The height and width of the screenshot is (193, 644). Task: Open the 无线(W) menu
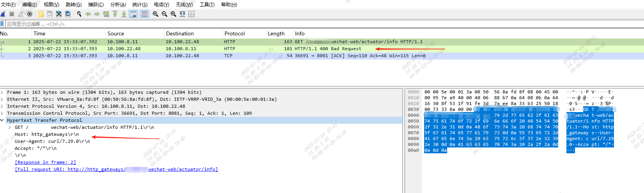point(184,5)
